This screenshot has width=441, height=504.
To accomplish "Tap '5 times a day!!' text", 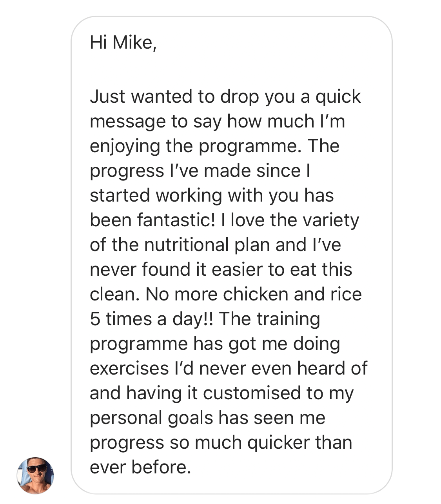I will point(152,319).
